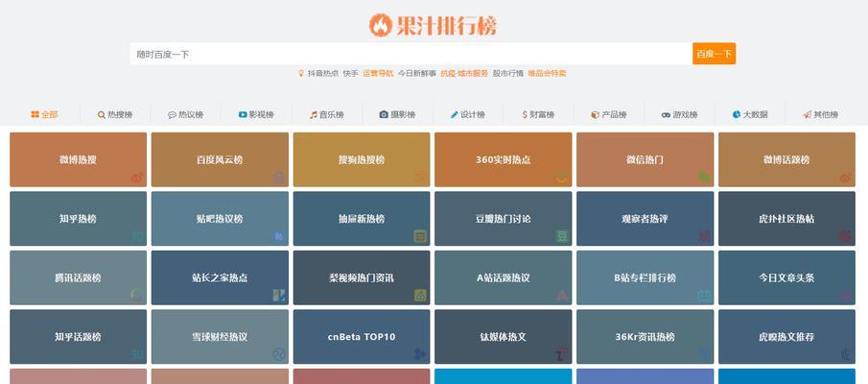868x384 pixels.
Task: Open the 观察者热评 card
Action: click(645, 219)
